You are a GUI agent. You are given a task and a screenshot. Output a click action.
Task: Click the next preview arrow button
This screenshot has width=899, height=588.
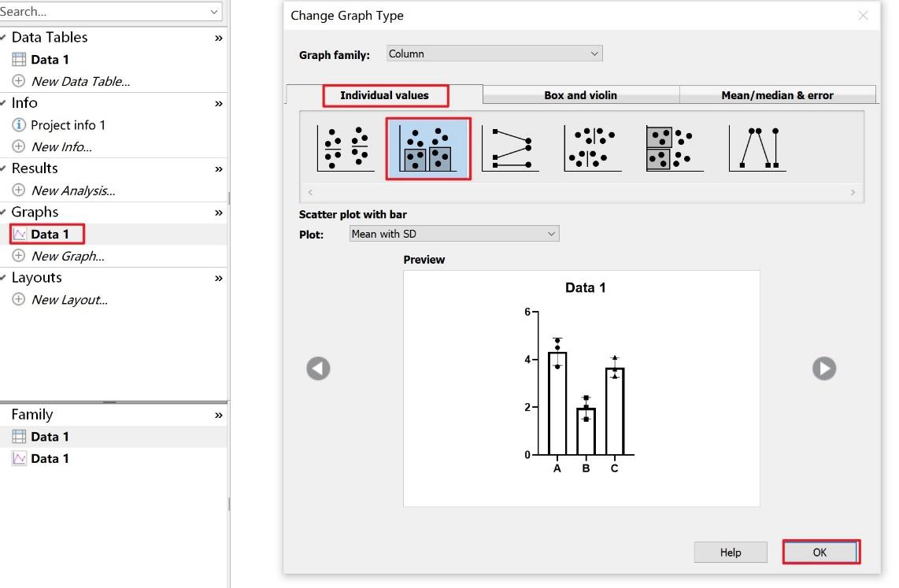coord(823,368)
